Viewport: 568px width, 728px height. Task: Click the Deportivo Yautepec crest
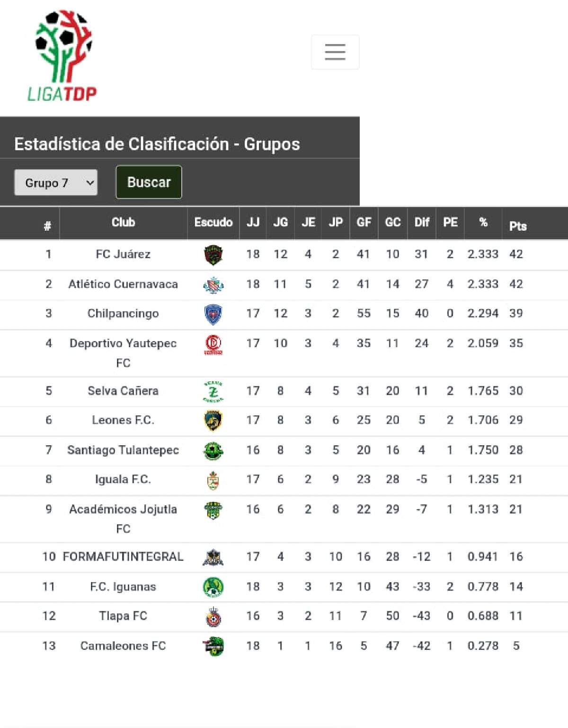(x=213, y=345)
